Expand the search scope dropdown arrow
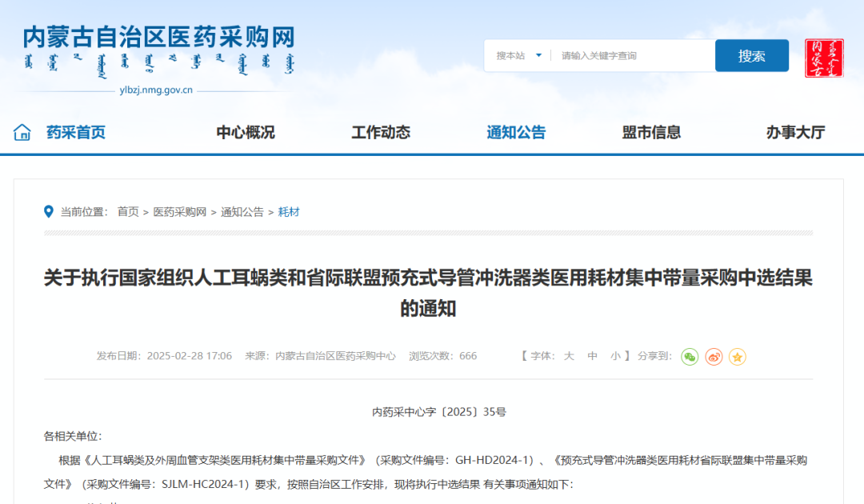Image resolution: width=864 pixels, height=504 pixels. (538, 56)
